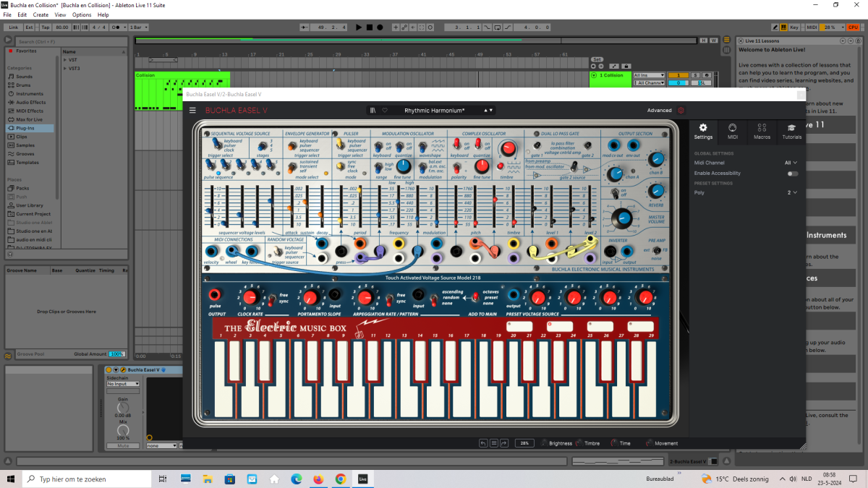Open the File menu

pyautogui.click(x=7, y=14)
